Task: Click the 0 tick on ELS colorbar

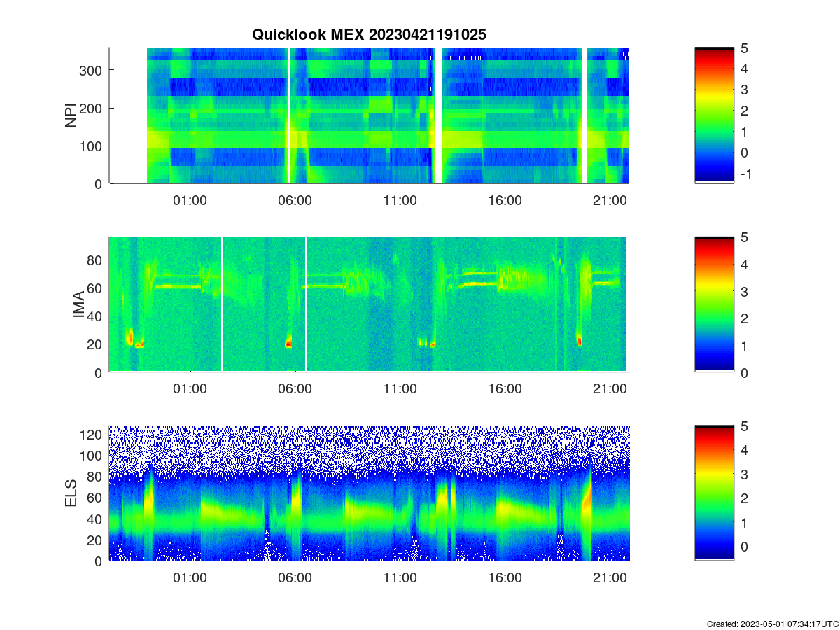Action: point(744,546)
